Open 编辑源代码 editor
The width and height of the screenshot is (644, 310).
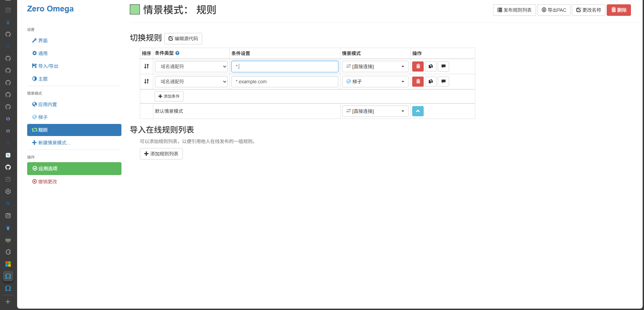click(183, 39)
